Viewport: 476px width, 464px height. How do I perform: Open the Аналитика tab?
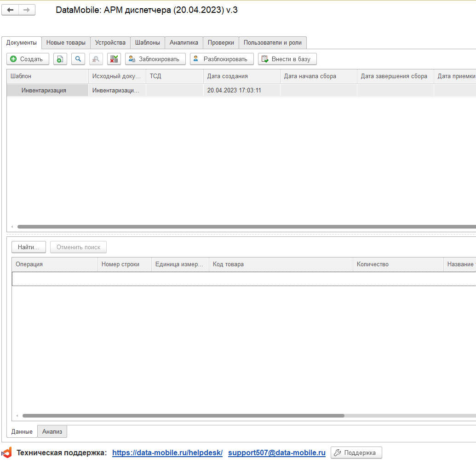(x=184, y=43)
